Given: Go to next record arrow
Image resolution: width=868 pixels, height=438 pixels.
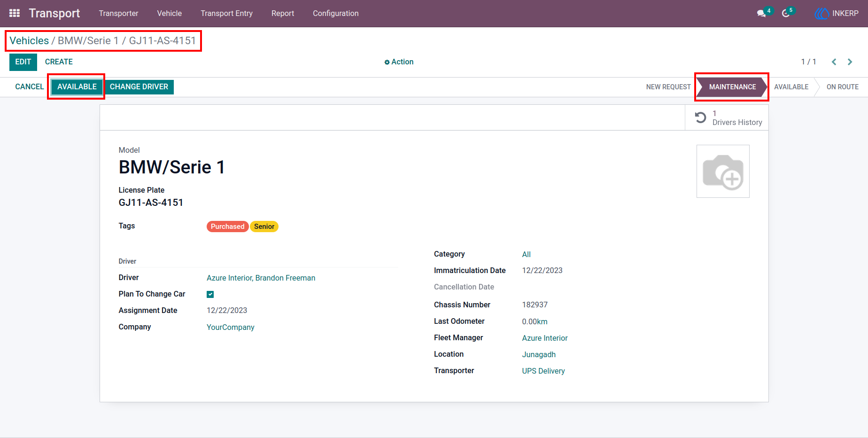Looking at the screenshot, I should [850, 62].
